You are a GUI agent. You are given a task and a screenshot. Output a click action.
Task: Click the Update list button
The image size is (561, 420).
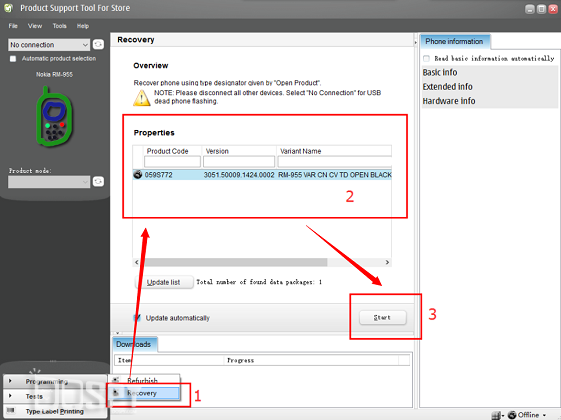(x=164, y=282)
